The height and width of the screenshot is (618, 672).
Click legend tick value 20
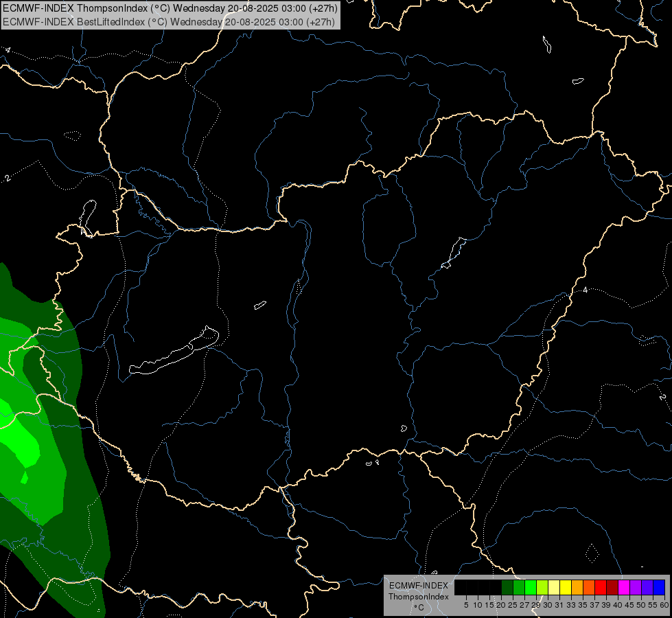501,605
